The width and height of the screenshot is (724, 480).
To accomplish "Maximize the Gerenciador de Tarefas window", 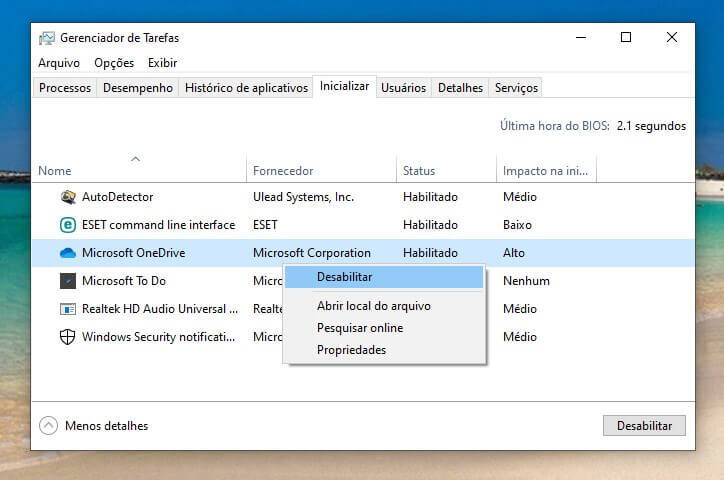I will click(x=626, y=37).
